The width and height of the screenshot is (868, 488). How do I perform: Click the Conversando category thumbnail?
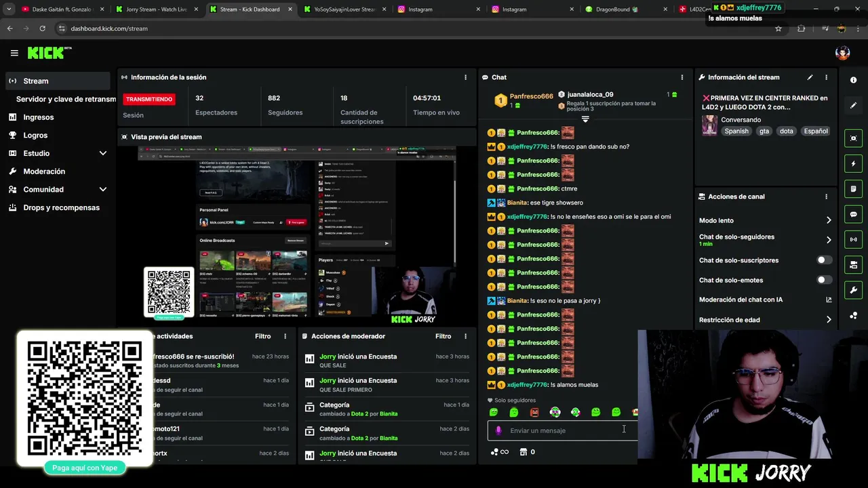coord(709,125)
